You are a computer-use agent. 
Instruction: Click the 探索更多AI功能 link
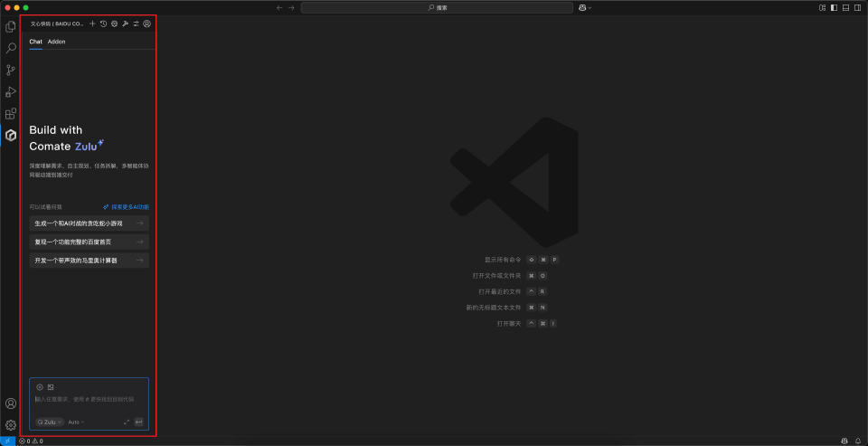[127, 207]
